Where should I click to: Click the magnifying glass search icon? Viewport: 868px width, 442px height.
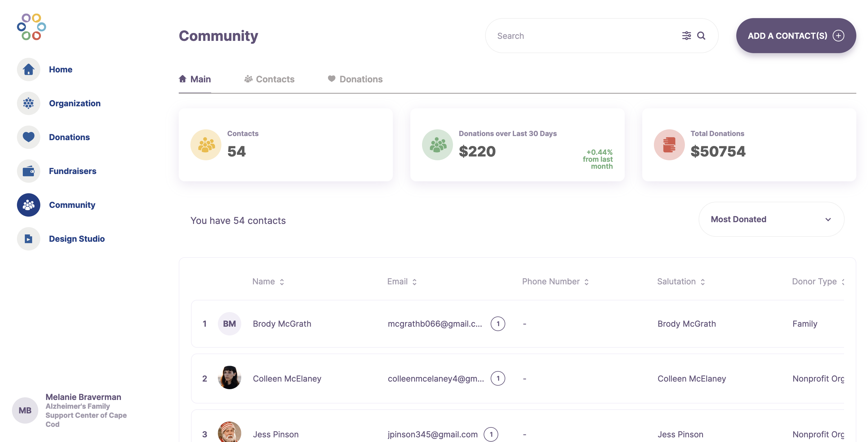(x=701, y=36)
